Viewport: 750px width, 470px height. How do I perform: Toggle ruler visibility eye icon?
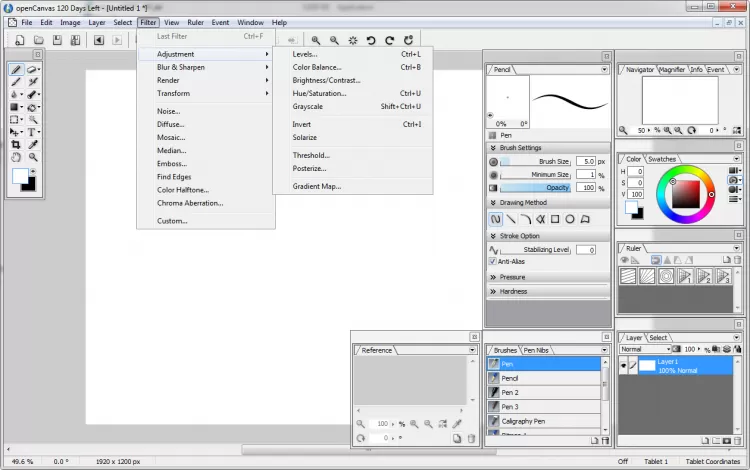pos(624,260)
